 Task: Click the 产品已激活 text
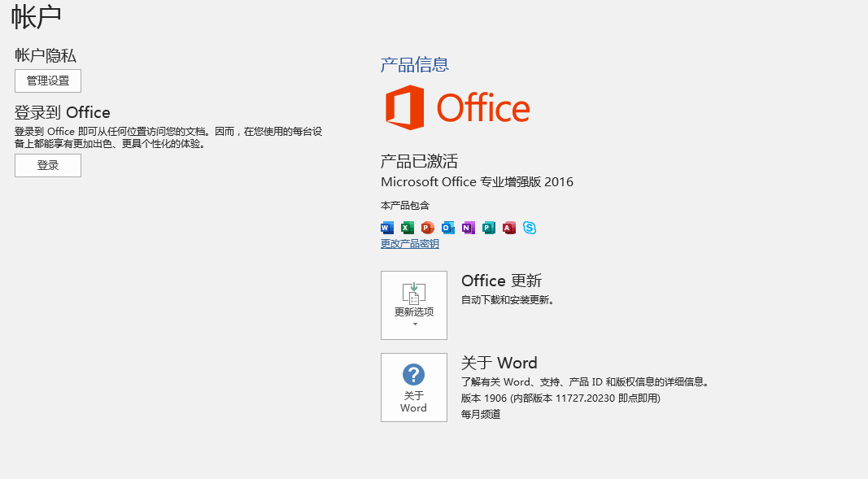419,161
